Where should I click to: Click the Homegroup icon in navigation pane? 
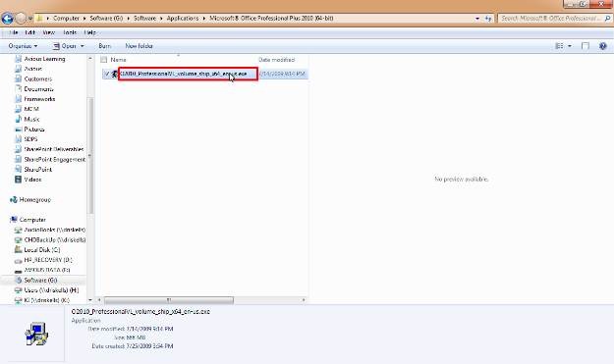(x=14, y=199)
